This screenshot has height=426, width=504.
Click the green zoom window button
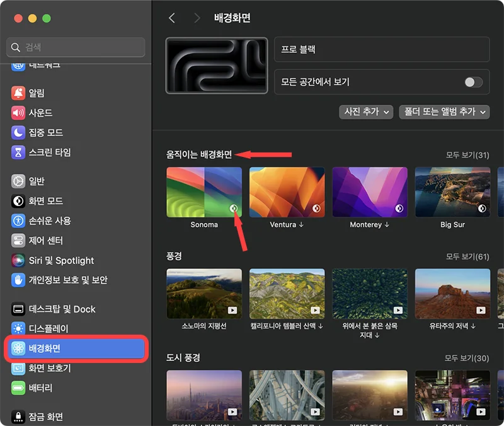(x=47, y=18)
